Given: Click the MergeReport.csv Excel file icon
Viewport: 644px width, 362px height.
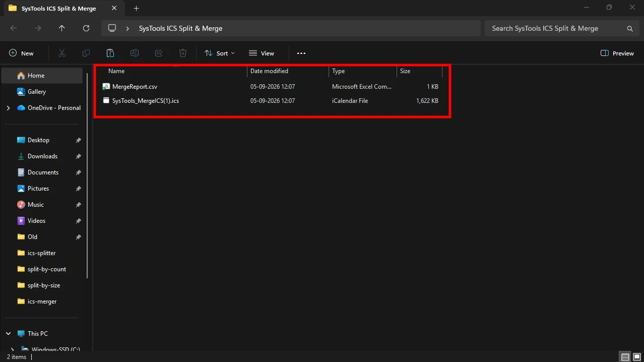Looking at the screenshot, I should (x=106, y=87).
